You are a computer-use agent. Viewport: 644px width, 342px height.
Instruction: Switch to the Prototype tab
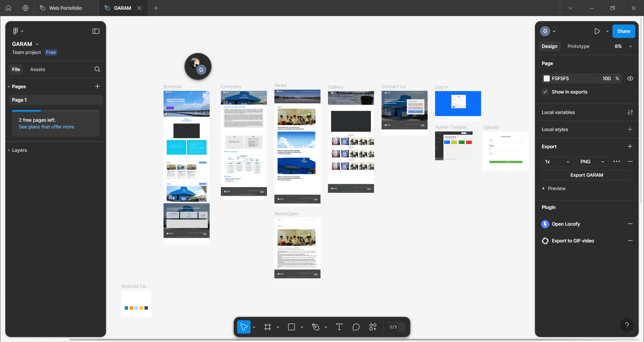pos(578,46)
